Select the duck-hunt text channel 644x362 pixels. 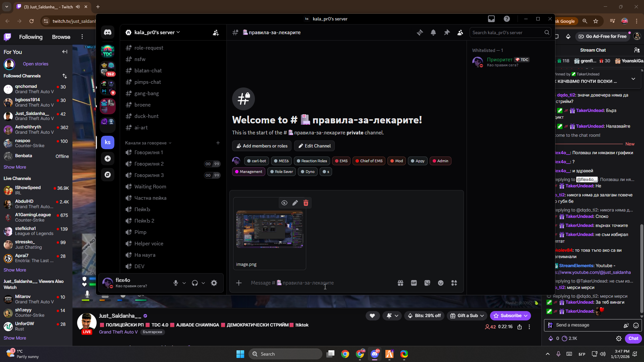pyautogui.click(x=146, y=116)
